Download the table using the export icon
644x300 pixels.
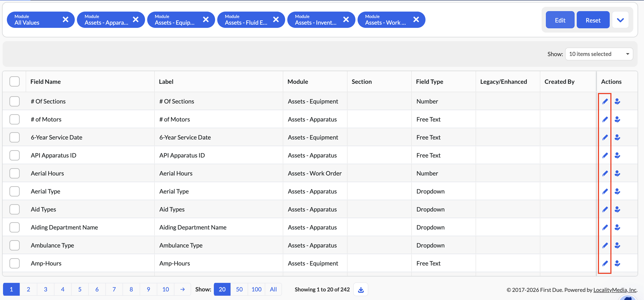[x=361, y=289]
